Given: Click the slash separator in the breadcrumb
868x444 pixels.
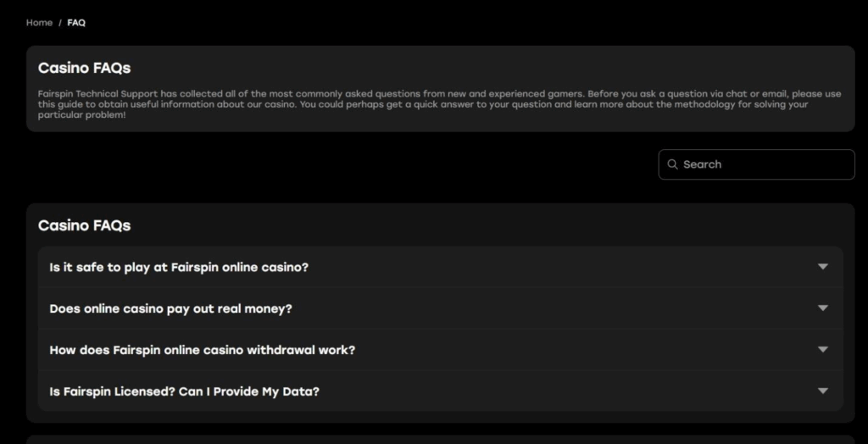Looking at the screenshot, I should coord(60,23).
